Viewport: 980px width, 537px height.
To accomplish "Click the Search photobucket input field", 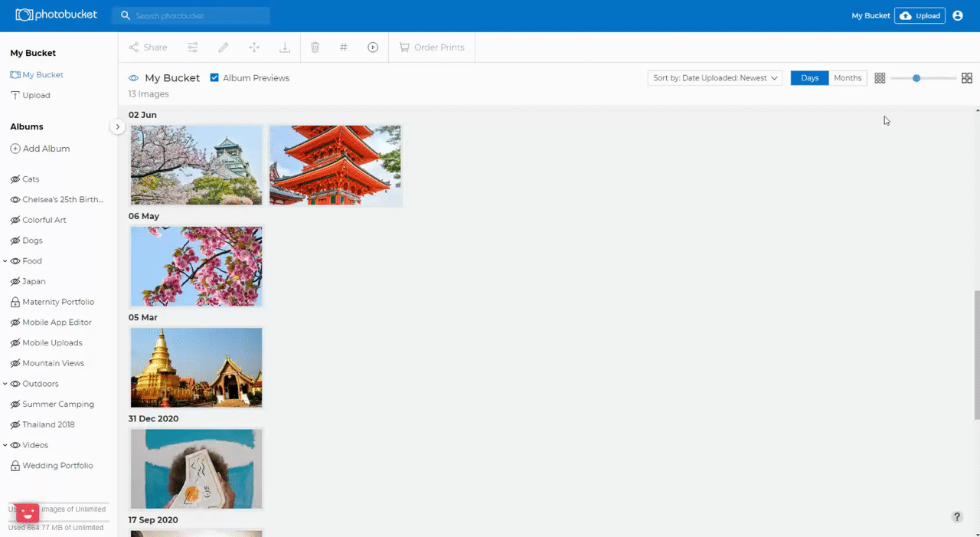I will click(191, 15).
